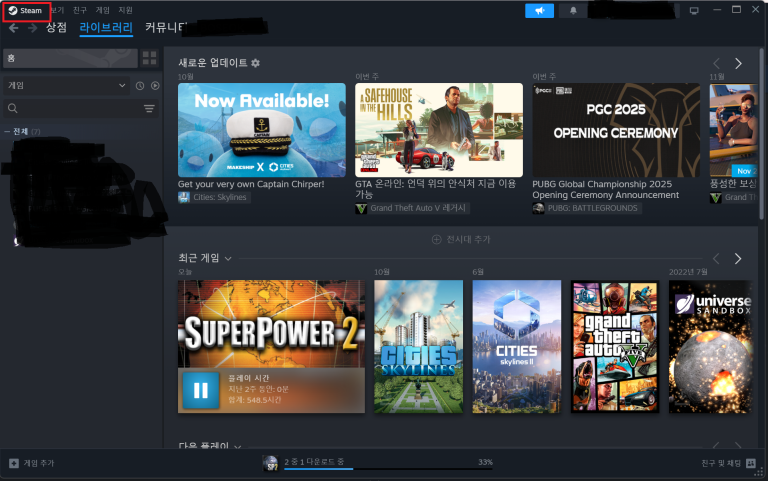Open the notifications bell
The height and width of the screenshot is (481, 768).
coord(573,11)
